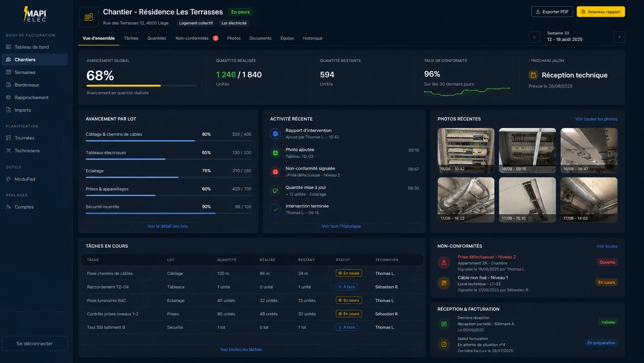Screen dimensions: 644x363
Task: Select task row Contrôle prises niveaux 1-2
Action: (252, 314)
